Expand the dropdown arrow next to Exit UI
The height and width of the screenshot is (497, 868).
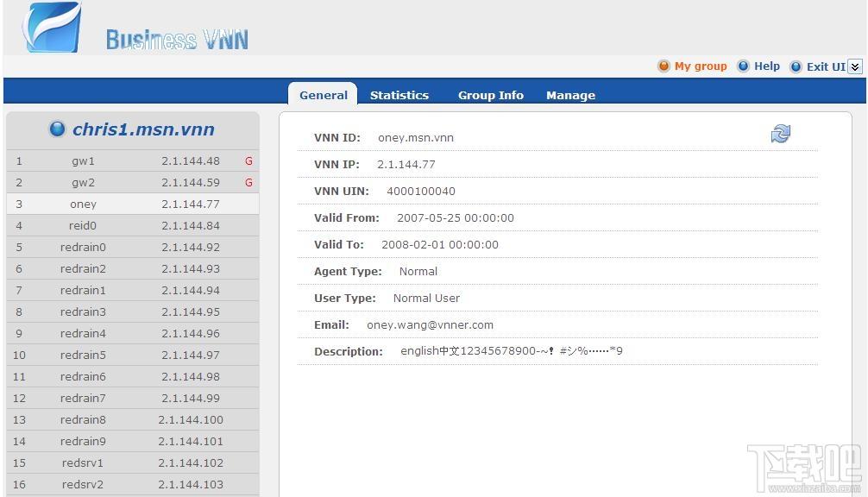point(855,67)
